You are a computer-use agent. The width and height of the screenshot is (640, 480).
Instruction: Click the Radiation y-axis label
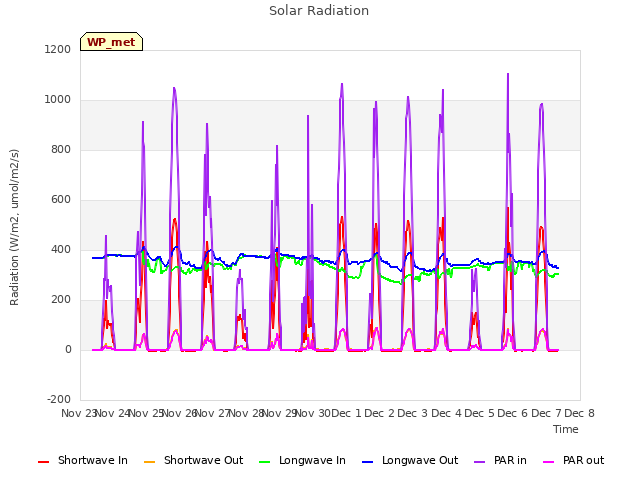tap(14, 227)
